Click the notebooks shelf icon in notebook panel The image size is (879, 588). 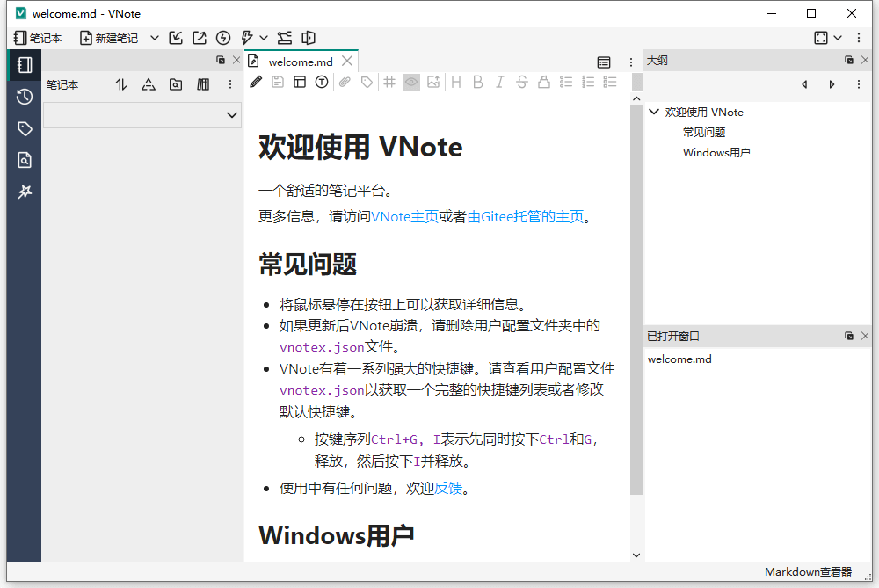(x=203, y=84)
